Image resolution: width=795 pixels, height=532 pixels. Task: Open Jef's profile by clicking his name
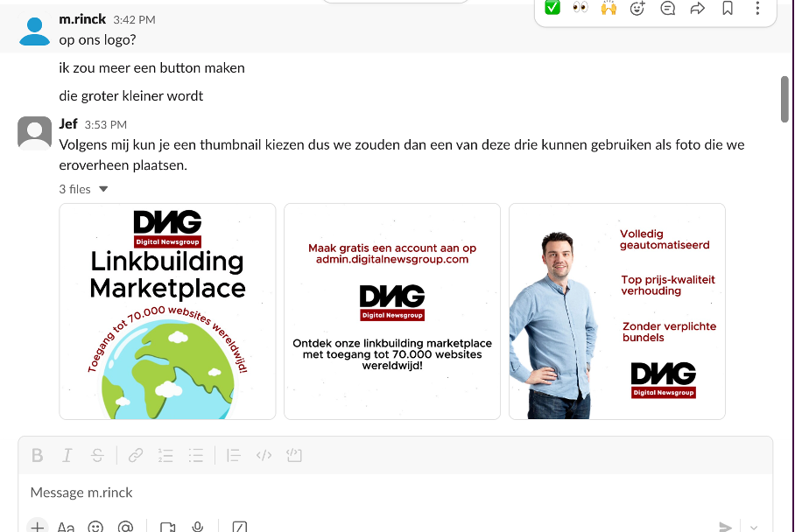coord(68,124)
